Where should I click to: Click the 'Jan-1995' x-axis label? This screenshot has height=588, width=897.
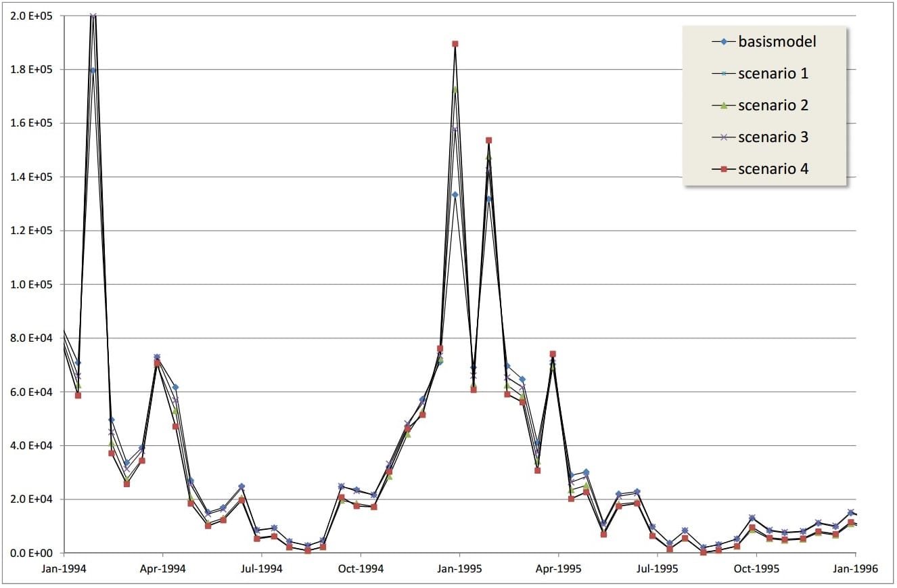(460, 569)
